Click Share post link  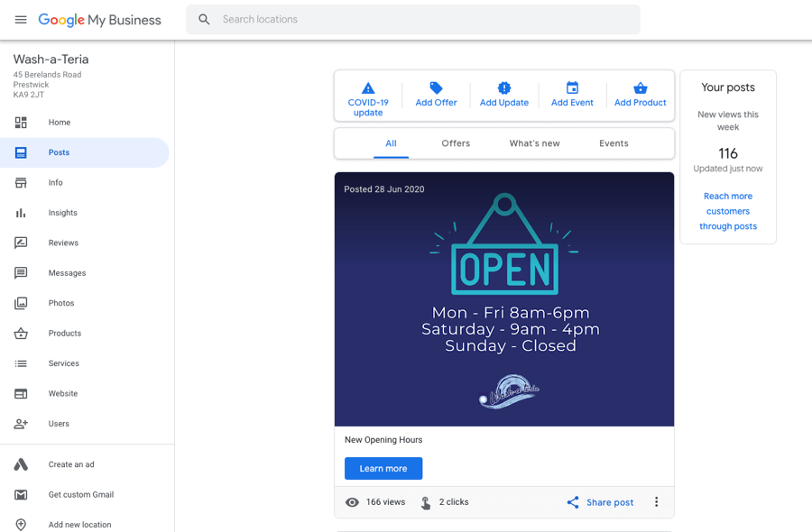(x=600, y=502)
